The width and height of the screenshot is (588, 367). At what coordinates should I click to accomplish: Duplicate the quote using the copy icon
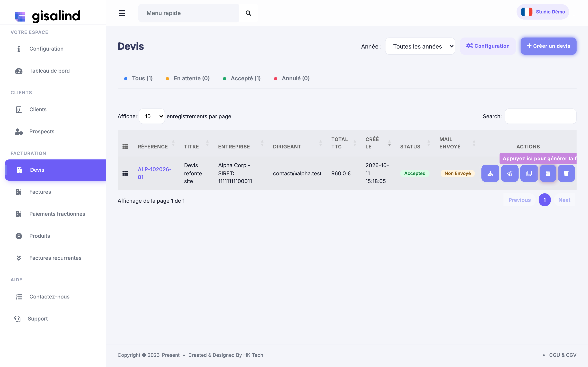coord(529,173)
